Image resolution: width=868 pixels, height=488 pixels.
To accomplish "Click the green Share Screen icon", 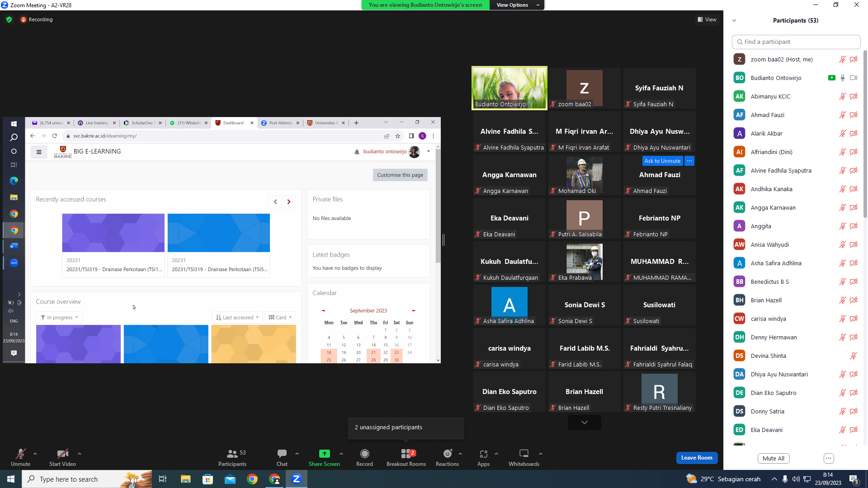I will 324,453.
